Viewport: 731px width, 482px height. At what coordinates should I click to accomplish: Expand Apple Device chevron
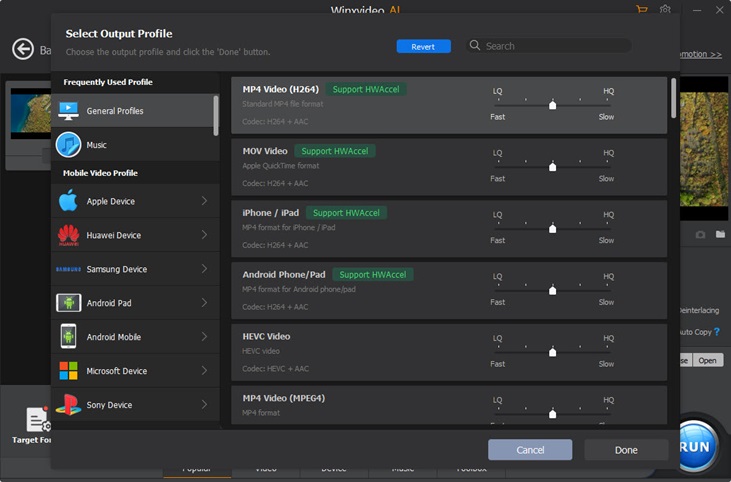[204, 201]
